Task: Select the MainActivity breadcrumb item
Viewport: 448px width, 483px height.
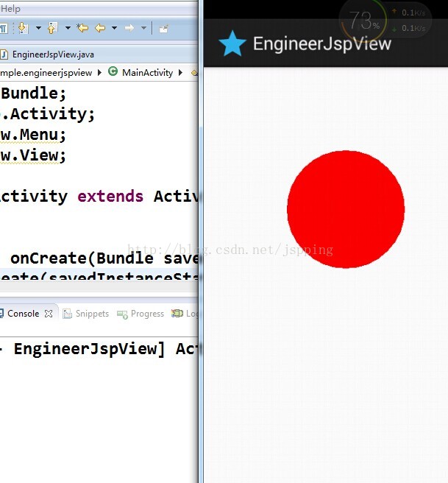Action: point(147,73)
